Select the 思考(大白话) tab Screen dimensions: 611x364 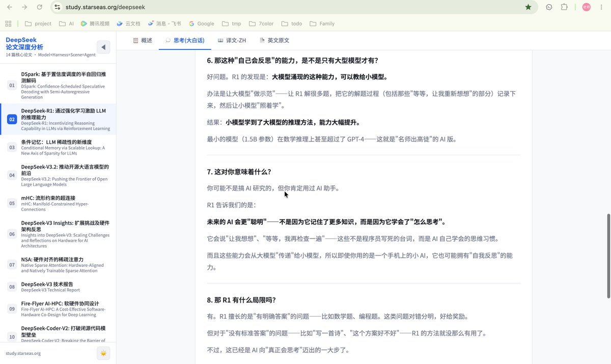pyautogui.click(x=184, y=40)
